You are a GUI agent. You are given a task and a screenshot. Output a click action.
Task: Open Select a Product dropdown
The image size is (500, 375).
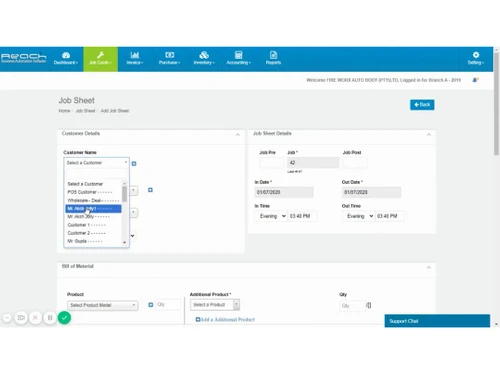coord(215,305)
